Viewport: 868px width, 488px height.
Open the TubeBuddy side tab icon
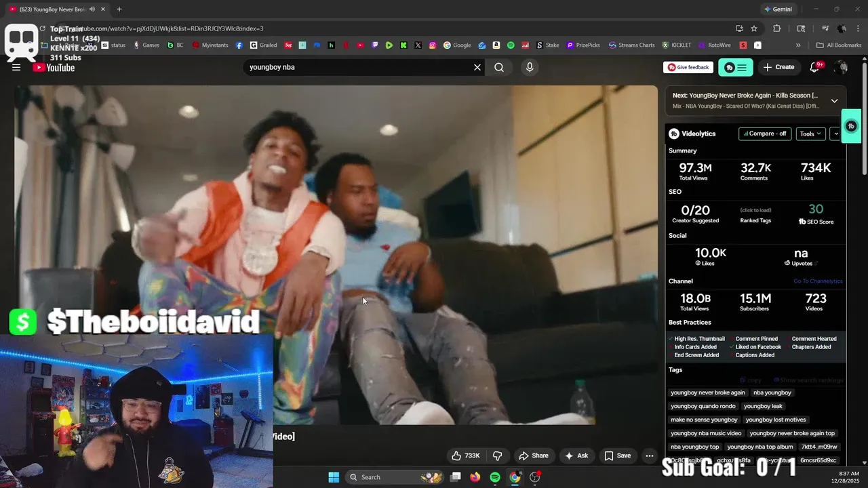click(852, 126)
